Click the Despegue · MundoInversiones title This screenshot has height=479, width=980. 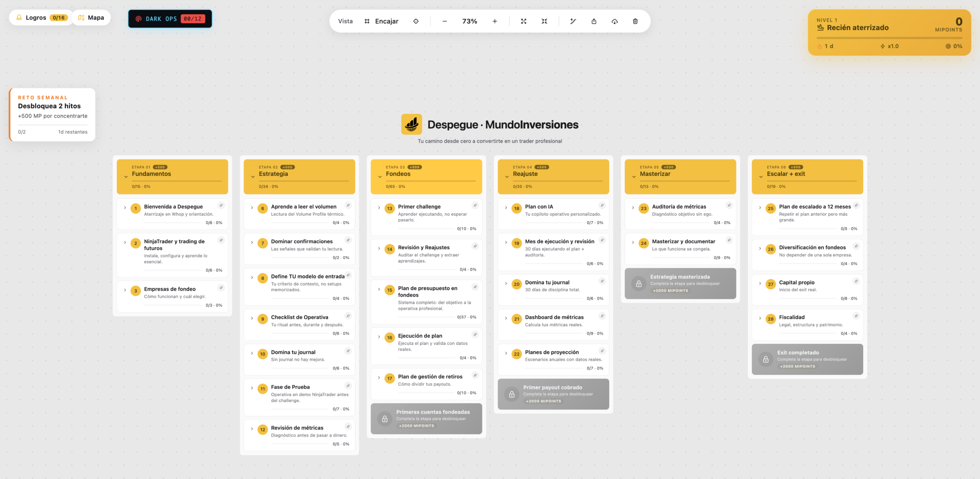[503, 125]
